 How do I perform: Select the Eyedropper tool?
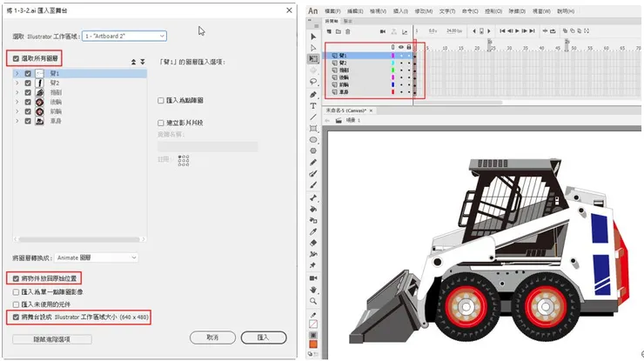point(313,231)
